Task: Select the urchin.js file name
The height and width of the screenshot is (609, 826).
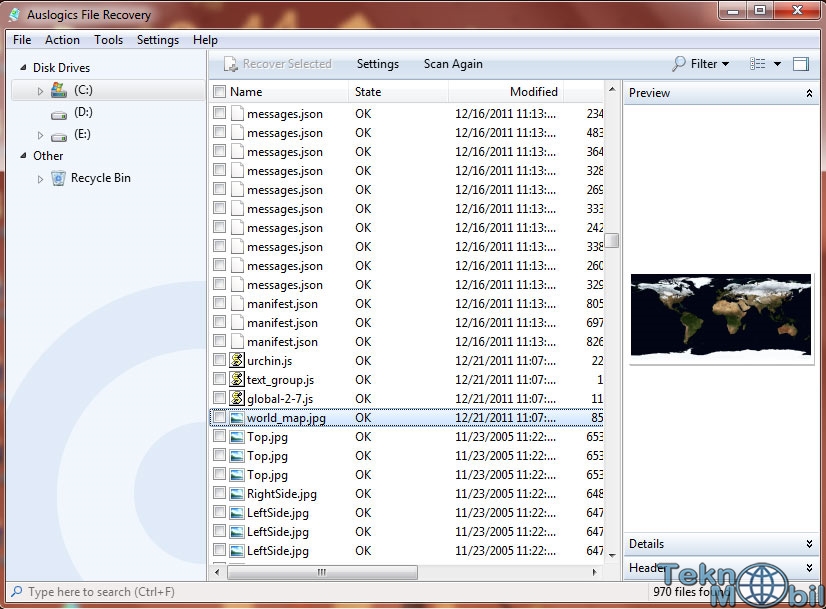Action: 269,361
